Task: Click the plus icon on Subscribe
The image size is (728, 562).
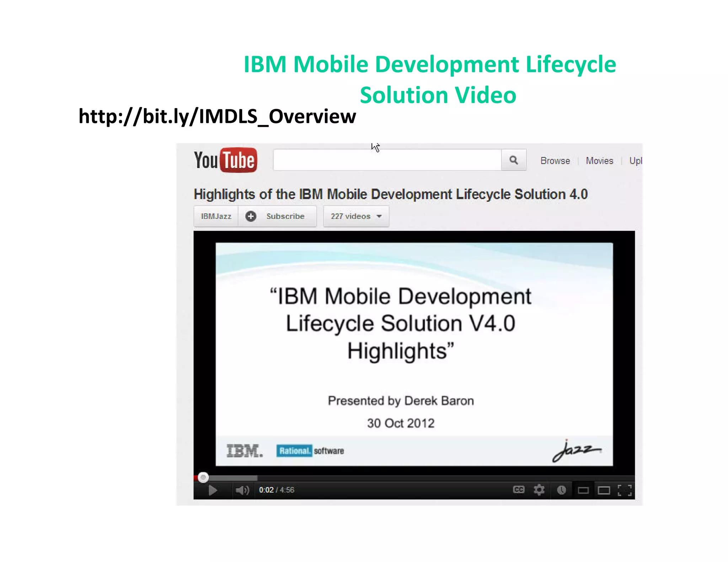Action: 251,216
